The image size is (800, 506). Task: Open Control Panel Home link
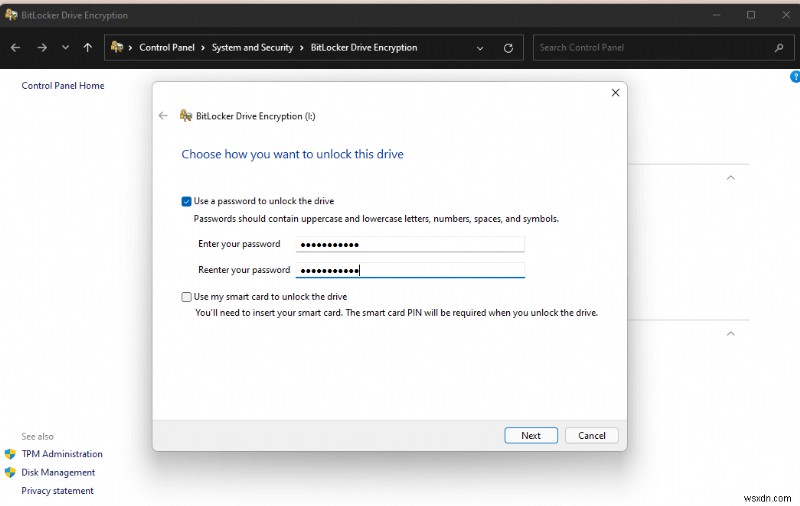[x=63, y=86]
